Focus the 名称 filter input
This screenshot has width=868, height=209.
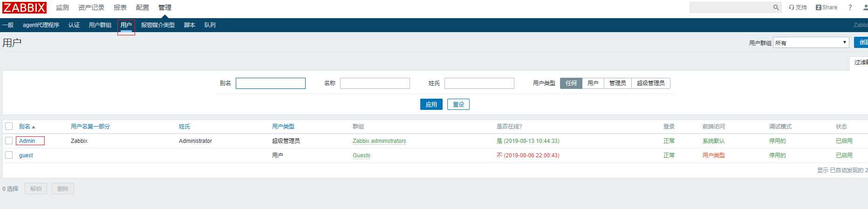tap(375, 83)
